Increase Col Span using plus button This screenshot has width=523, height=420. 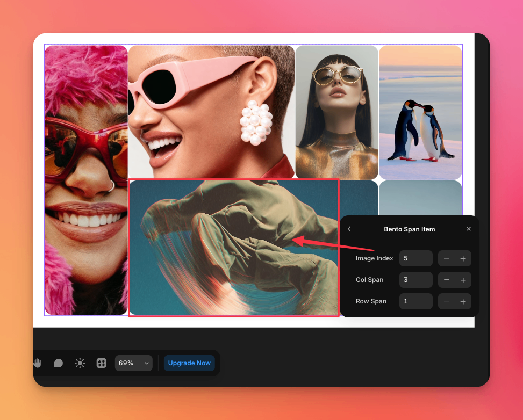(x=463, y=280)
